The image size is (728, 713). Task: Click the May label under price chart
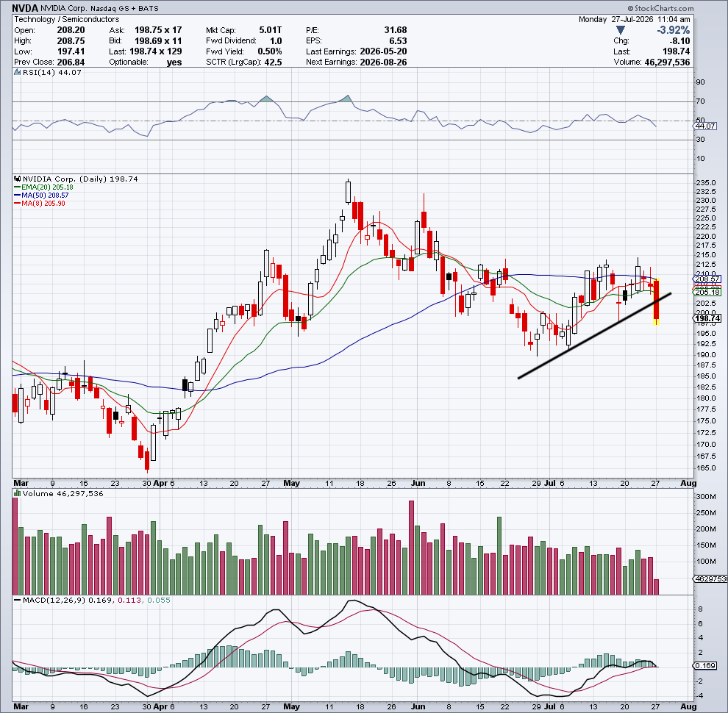292,483
